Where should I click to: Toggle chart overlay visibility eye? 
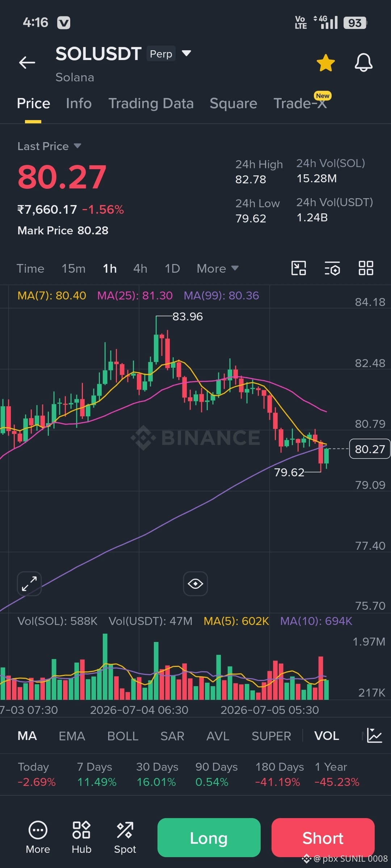click(x=195, y=584)
